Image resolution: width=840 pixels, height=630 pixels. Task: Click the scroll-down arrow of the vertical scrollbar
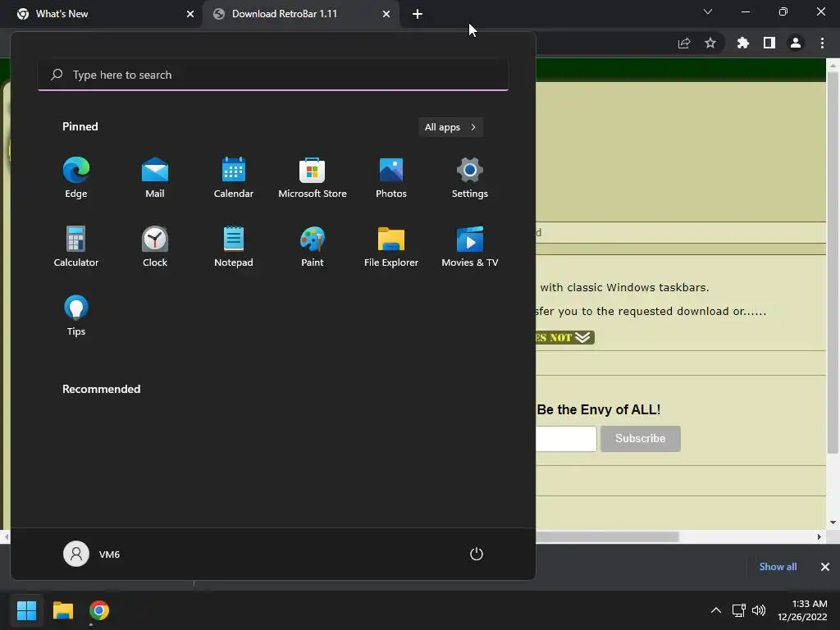(833, 523)
